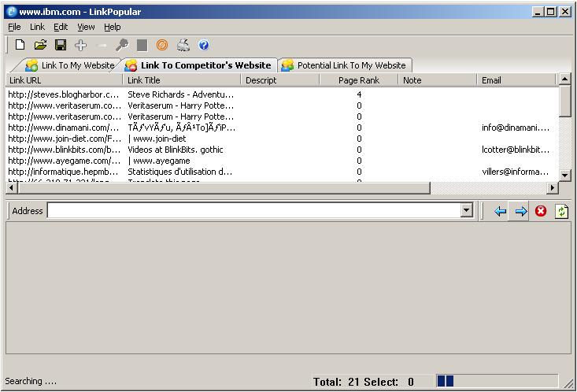Switch to Potential Link To My Website tab
The height and width of the screenshot is (392, 577).
[x=345, y=65]
